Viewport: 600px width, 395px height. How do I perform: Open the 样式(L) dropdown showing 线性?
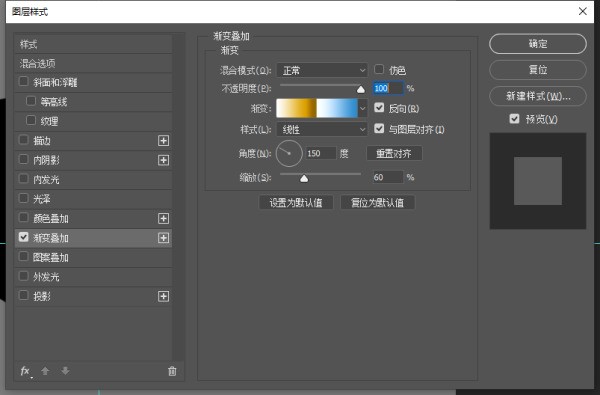pyautogui.click(x=322, y=130)
